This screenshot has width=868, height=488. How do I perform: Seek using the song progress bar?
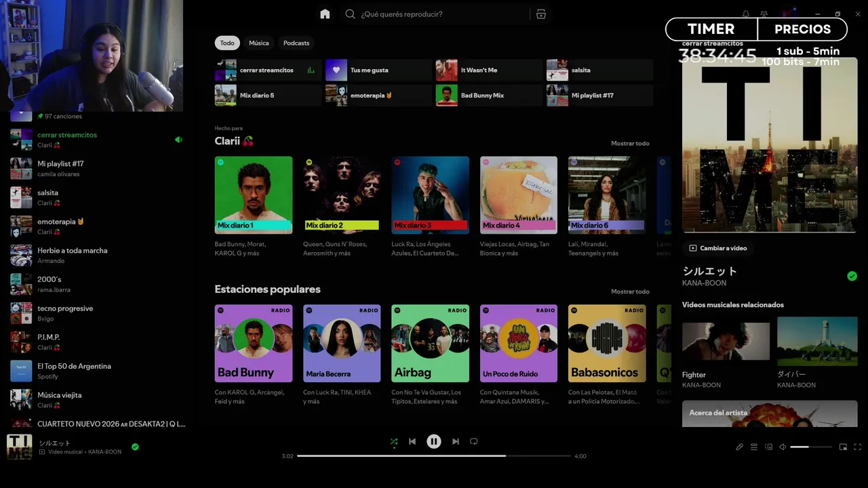(434, 456)
